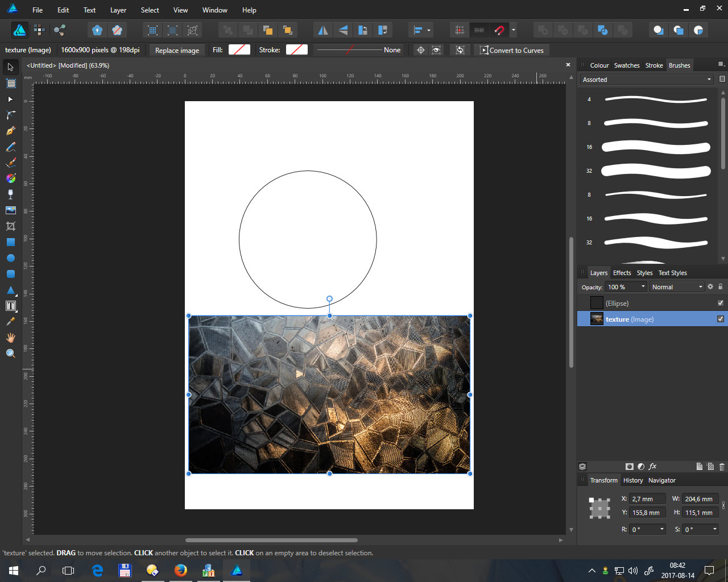
Task: Select the Vector Brush tool
Action: (x=10, y=162)
